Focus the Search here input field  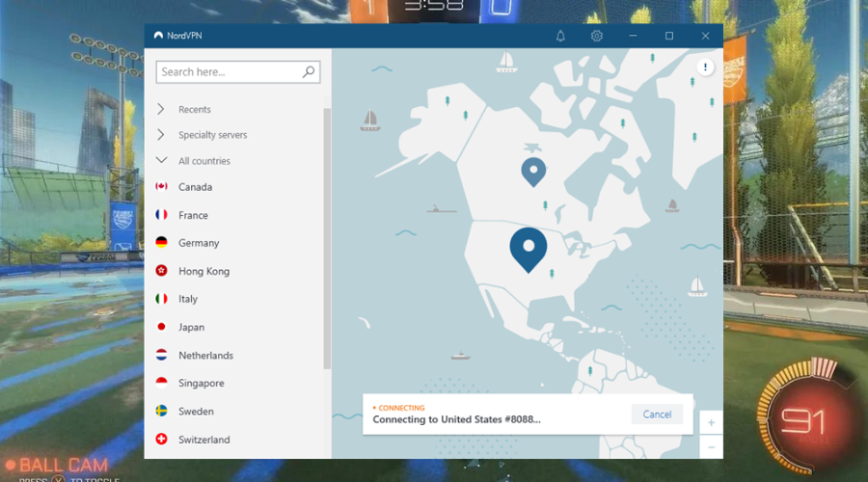(238, 72)
